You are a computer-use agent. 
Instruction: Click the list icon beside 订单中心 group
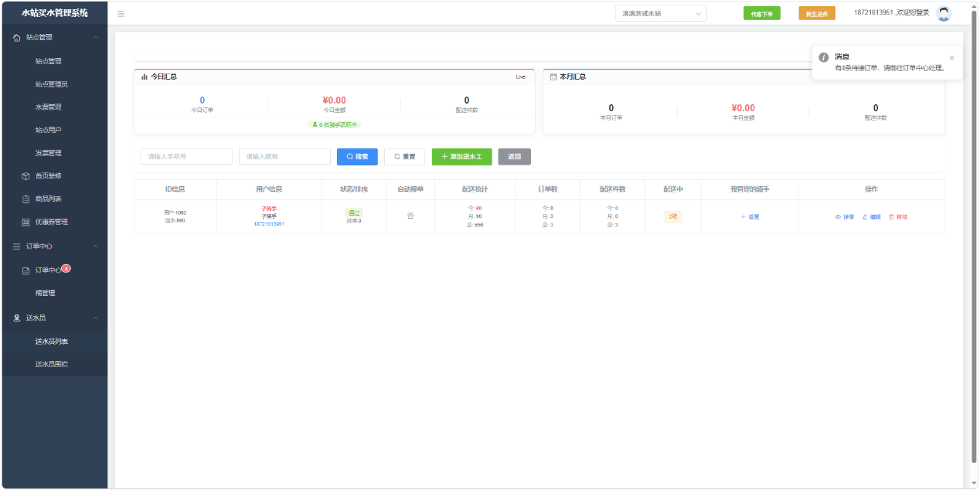pyautogui.click(x=17, y=247)
